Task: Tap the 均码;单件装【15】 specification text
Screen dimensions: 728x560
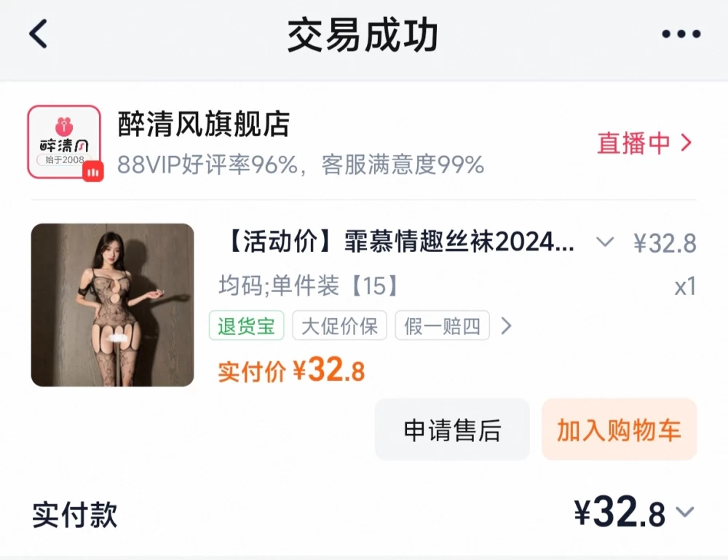Action: coord(308,285)
